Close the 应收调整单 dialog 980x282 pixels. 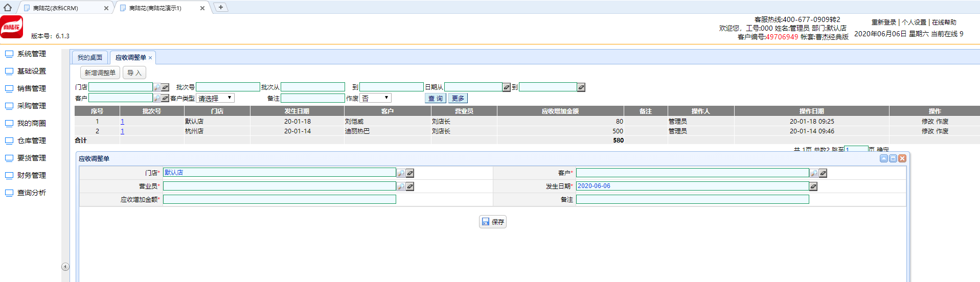coord(902,158)
